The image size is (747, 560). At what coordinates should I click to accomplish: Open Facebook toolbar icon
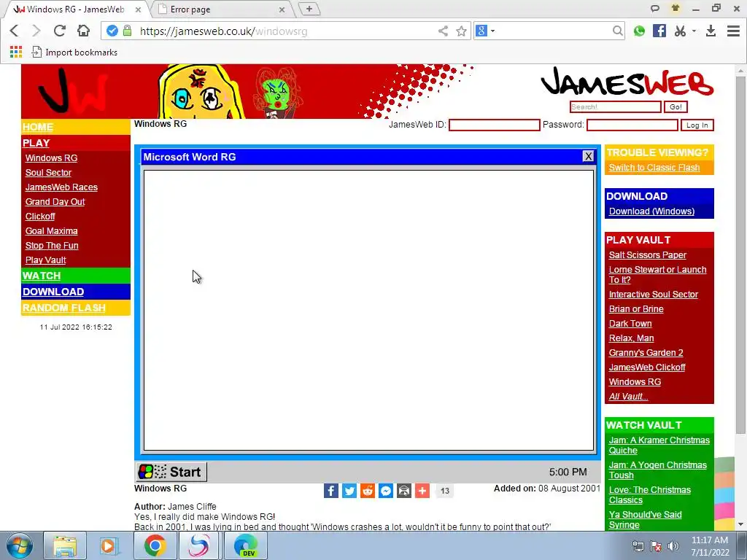(x=659, y=31)
